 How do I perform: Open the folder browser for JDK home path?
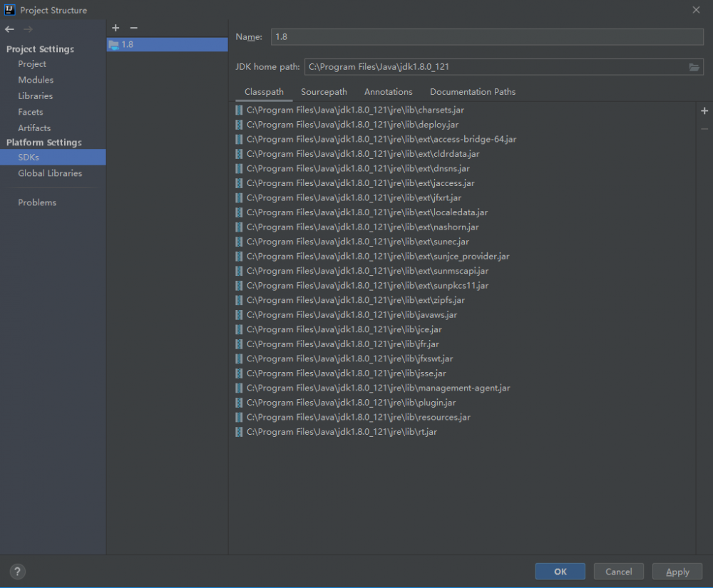click(694, 66)
